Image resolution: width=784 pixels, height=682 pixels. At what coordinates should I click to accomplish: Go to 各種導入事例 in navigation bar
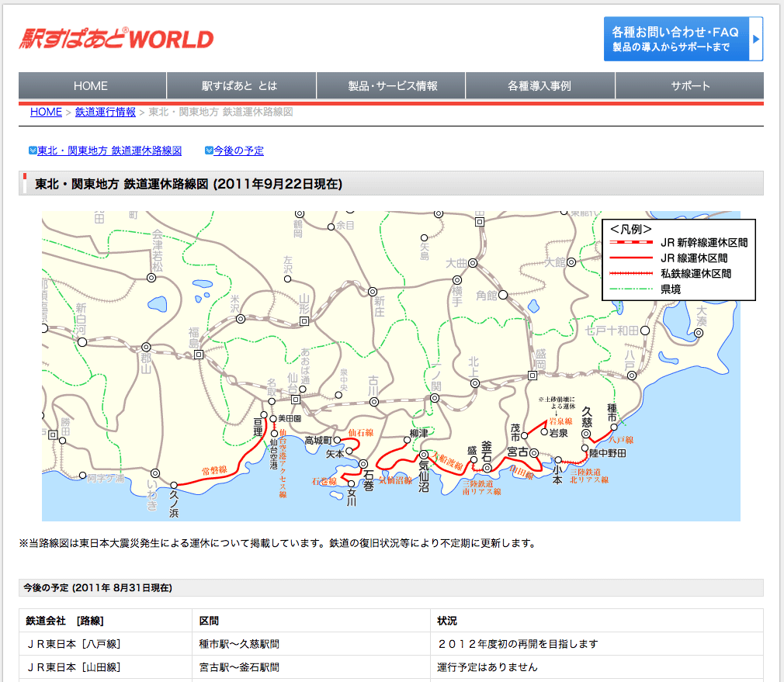point(539,86)
